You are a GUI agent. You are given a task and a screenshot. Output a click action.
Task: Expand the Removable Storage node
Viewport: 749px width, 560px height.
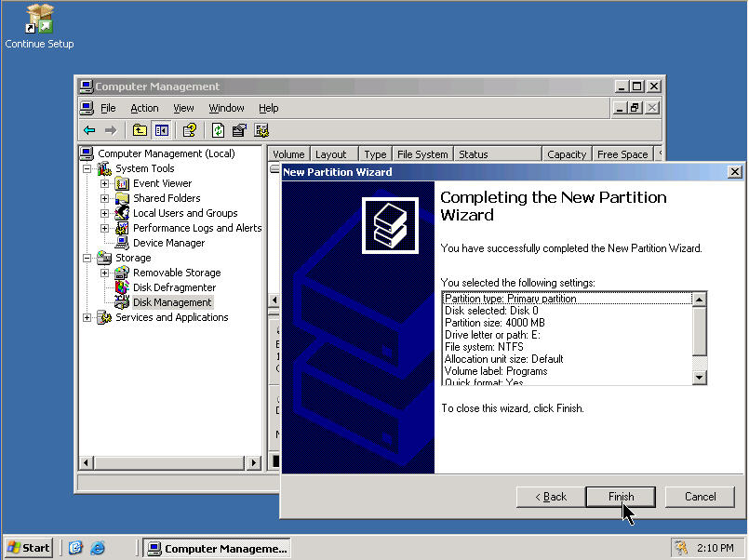[104, 273]
